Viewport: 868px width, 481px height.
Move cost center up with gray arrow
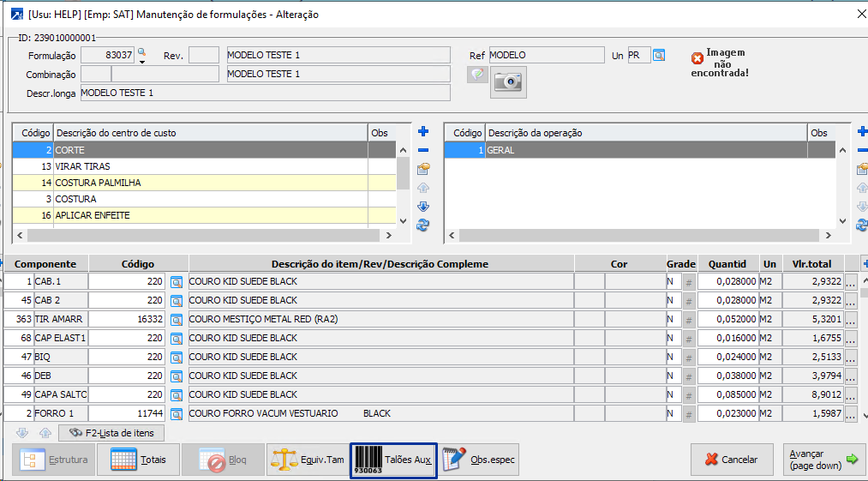423,188
